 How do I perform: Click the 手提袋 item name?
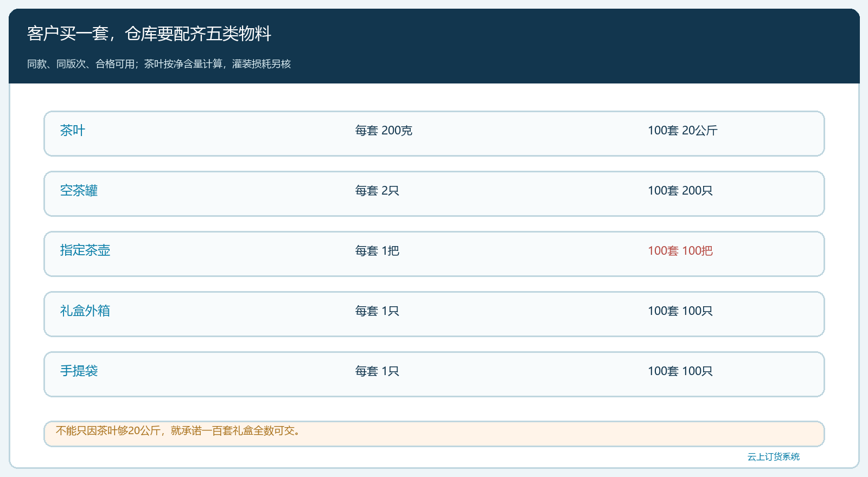pos(79,371)
